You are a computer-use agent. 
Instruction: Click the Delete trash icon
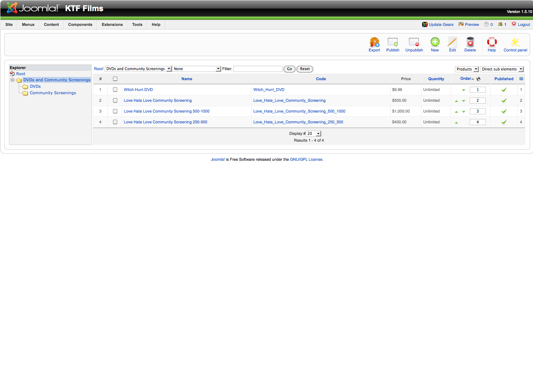pyautogui.click(x=470, y=42)
